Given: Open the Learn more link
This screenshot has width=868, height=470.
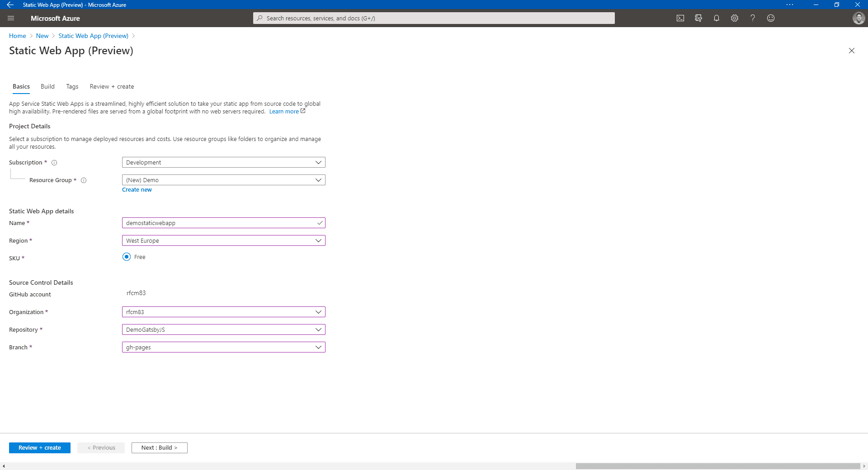Looking at the screenshot, I should click(x=284, y=112).
